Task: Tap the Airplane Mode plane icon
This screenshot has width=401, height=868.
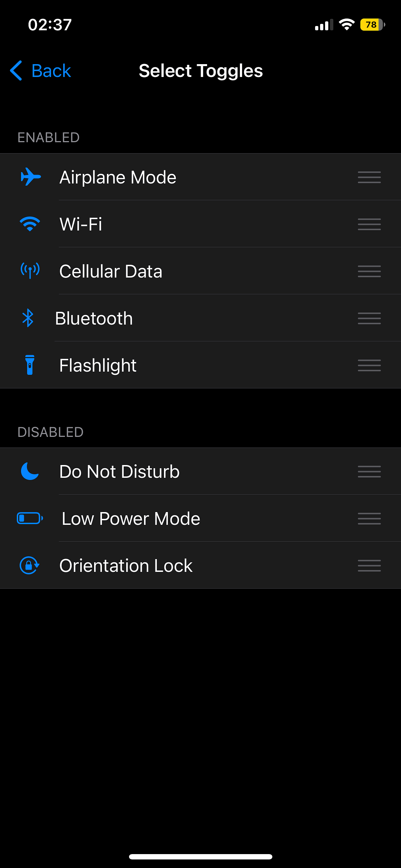Action: tap(31, 177)
